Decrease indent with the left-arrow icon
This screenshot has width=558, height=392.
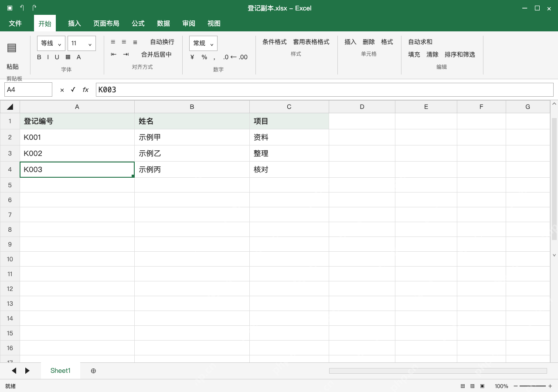114,54
